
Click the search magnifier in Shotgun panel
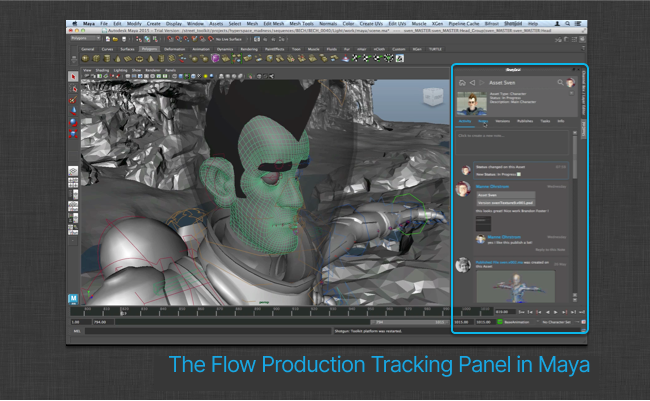tap(559, 82)
